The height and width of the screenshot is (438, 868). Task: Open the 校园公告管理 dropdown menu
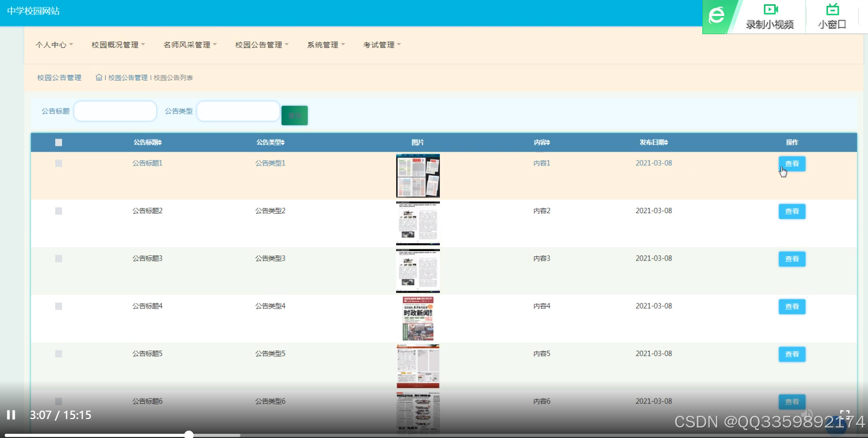[262, 45]
